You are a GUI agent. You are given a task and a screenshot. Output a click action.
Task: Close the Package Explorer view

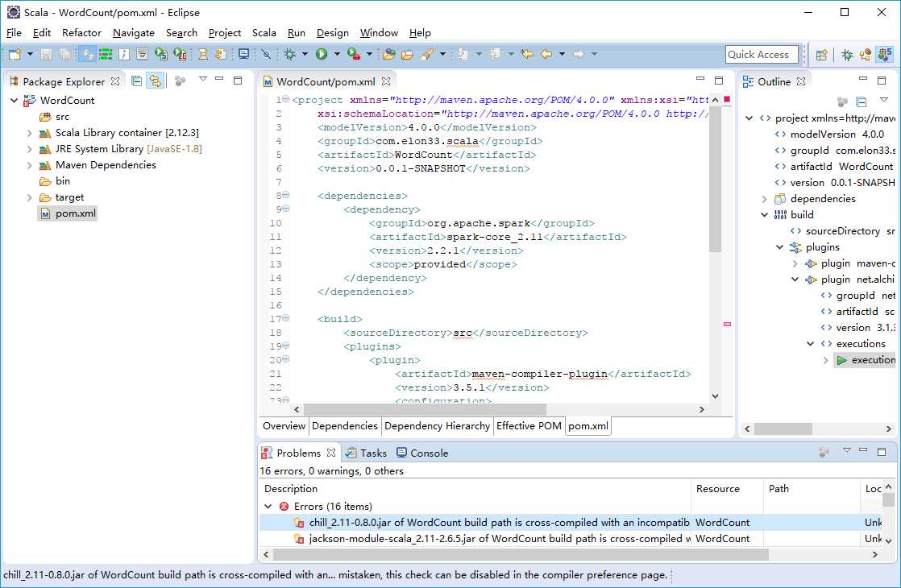tap(115, 81)
